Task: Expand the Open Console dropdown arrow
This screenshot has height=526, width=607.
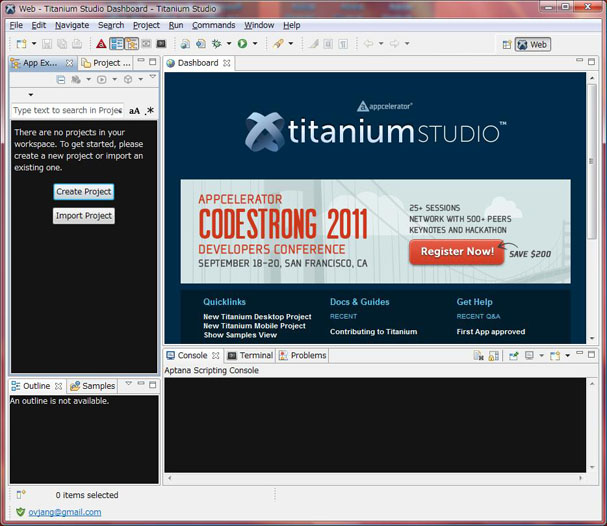Action: 567,355
